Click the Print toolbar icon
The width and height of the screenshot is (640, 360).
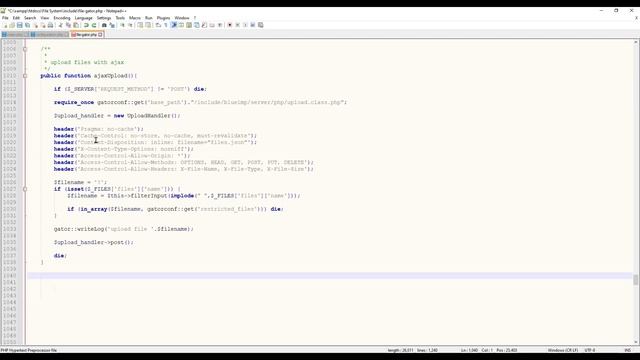point(50,25)
